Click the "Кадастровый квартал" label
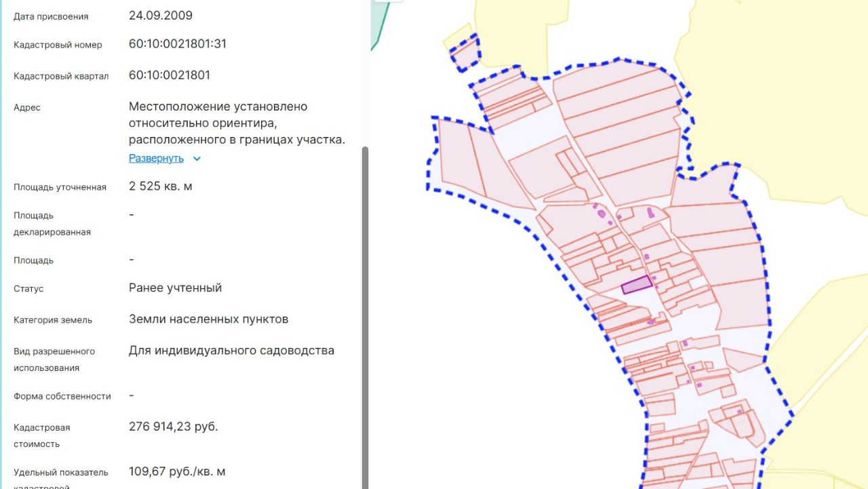 point(61,76)
